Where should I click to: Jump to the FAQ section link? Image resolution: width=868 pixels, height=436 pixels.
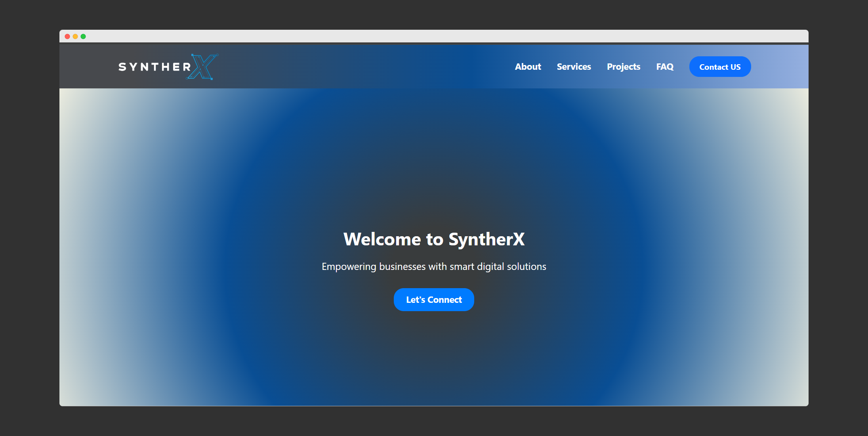(x=664, y=67)
